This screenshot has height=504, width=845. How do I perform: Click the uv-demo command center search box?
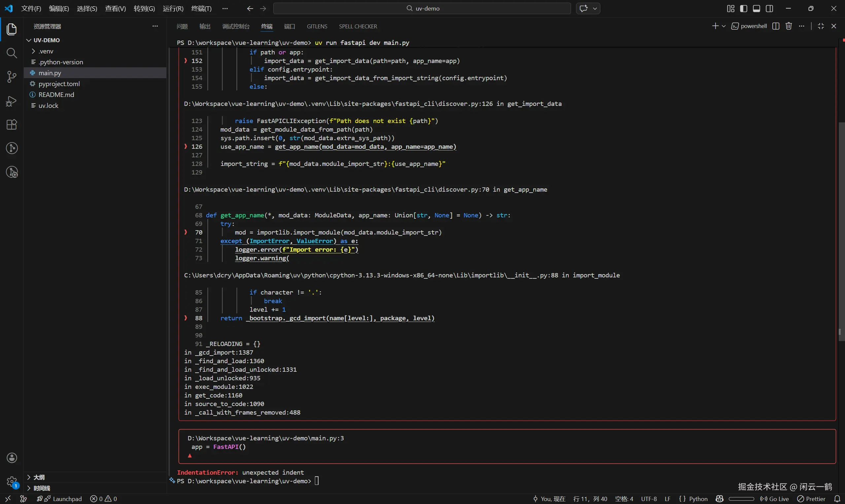pos(422,9)
